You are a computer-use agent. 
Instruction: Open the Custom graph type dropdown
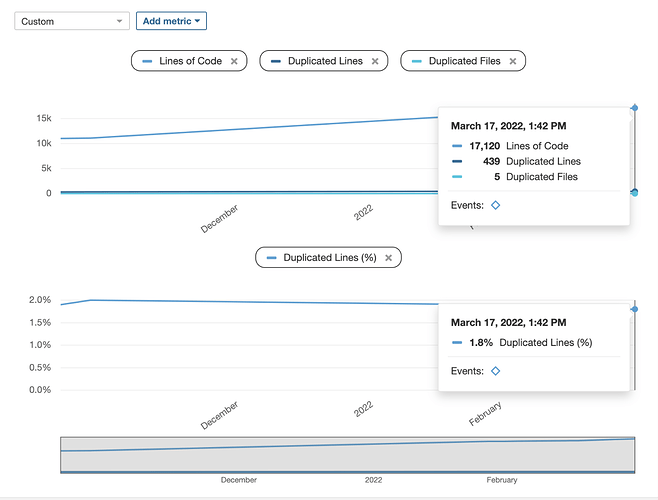pyautogui.click(x=72, y=20)
